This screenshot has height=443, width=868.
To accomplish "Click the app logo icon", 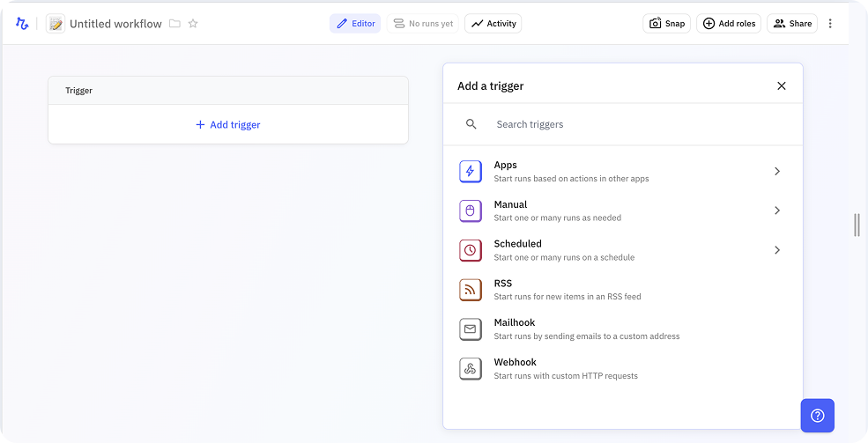I will [22, 24].
